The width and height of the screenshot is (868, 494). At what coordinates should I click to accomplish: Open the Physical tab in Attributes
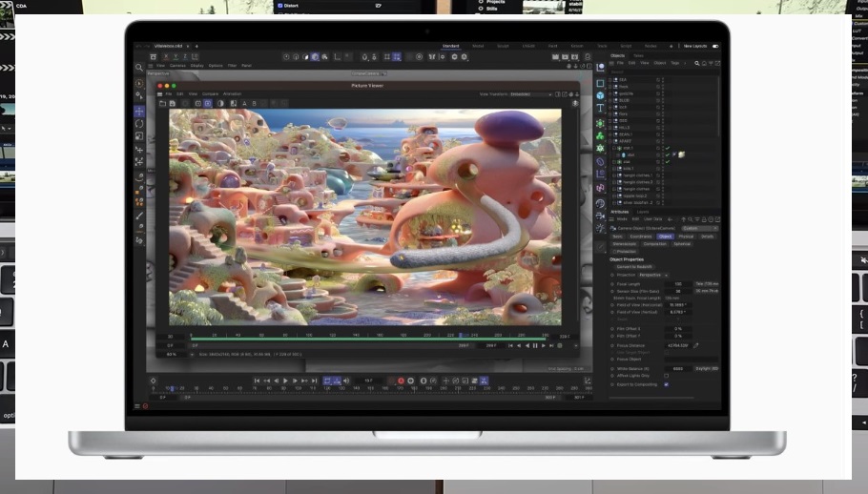[x=686, y=237]
